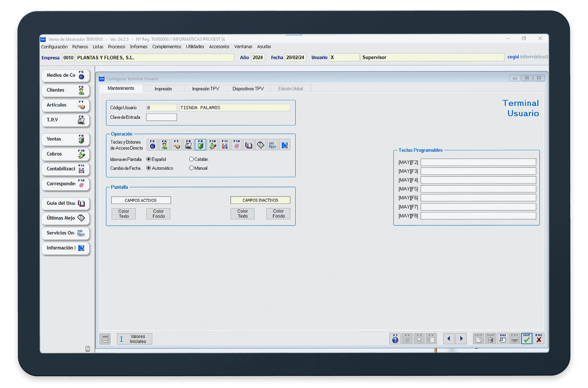Set Cambio de Fecha to Manual
The height and width of the screenshot is (388, 588).
(191, 168)
